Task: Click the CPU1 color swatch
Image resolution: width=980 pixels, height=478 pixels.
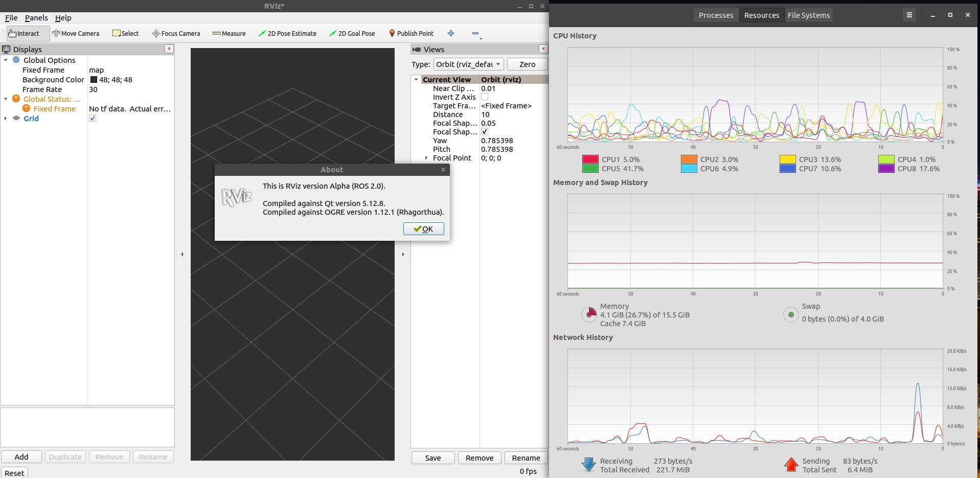Action: click(590, 160)
